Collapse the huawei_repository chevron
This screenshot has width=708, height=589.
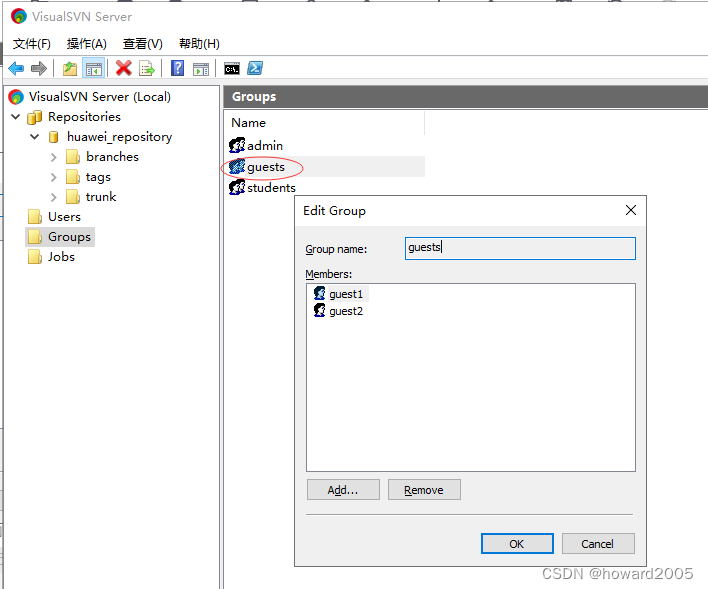pos(34,136)
